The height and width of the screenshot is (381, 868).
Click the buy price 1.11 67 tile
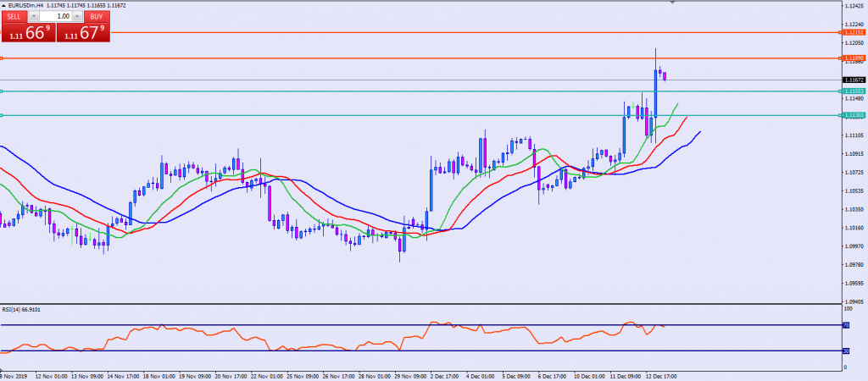click(85, 32)
